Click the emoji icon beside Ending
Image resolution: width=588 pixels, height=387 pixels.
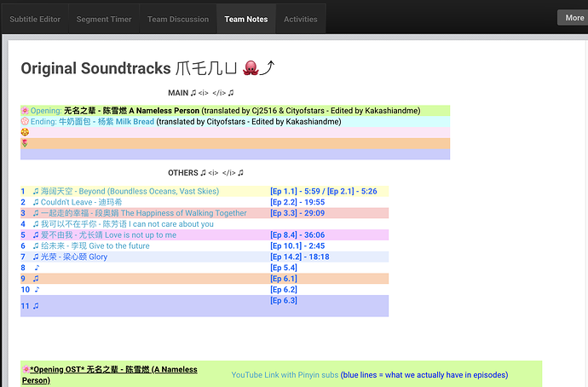pyautogui.click(x=25, y=122)
